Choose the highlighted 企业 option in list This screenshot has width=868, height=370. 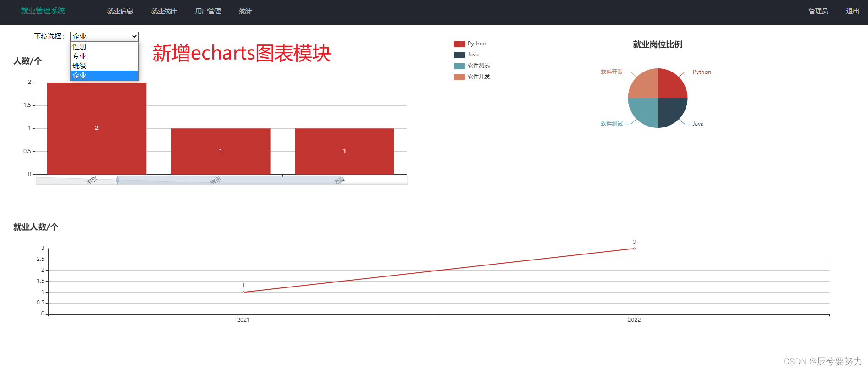coord(105,75)
